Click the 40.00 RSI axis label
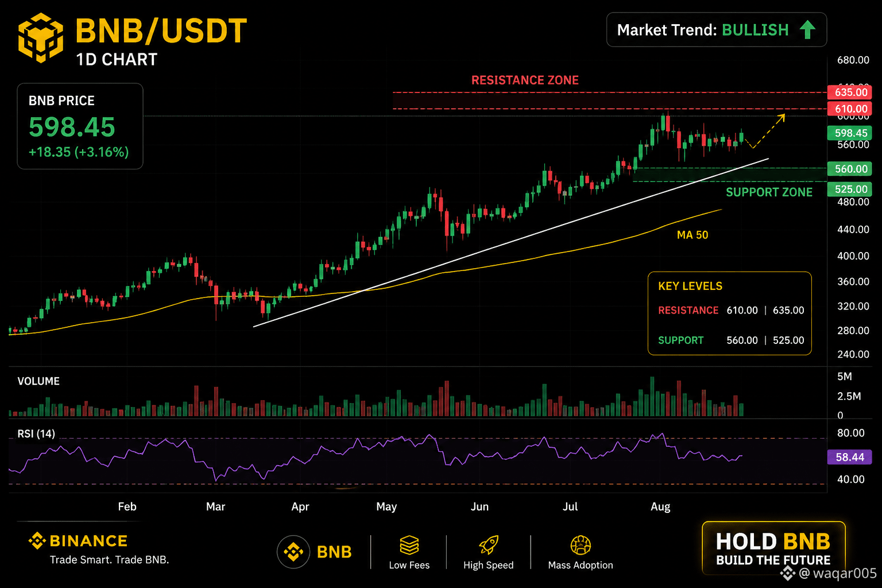This screenshot has width=882, height=588. (x=851, y=479)
